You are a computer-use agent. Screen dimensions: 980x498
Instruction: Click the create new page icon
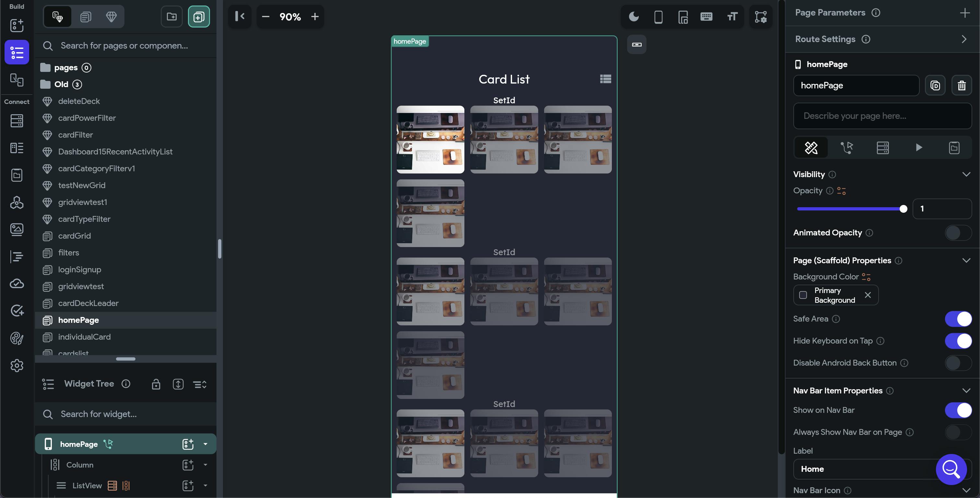coord(199,17)
